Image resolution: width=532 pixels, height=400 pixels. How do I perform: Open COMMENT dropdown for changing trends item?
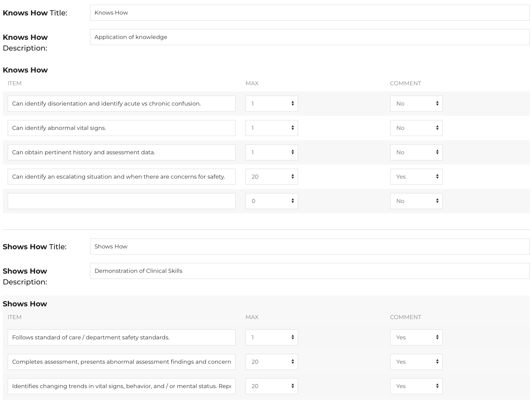(416, 386)
